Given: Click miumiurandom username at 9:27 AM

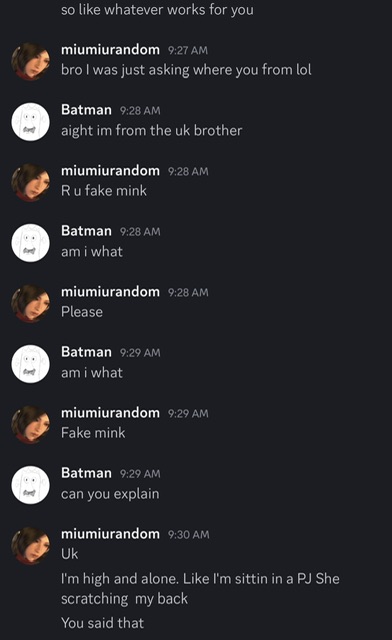Looking at the screenshot, I should click(110, 50).
